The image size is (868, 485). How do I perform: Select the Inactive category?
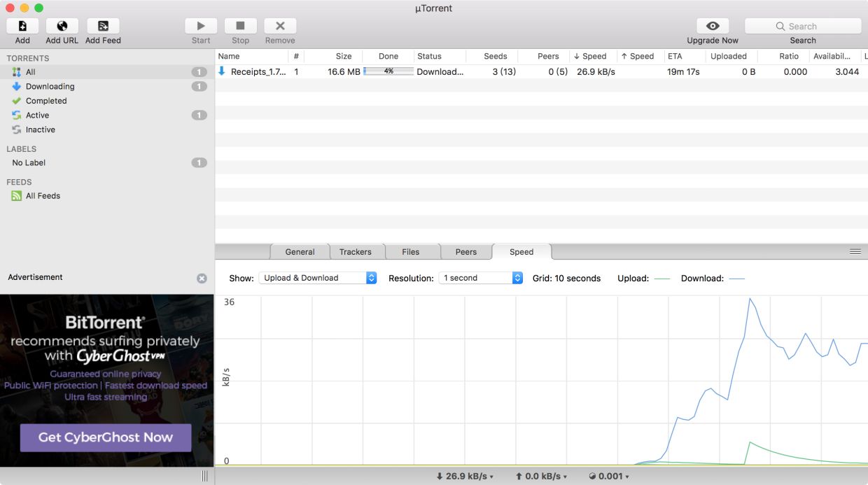tap(107, 129)
